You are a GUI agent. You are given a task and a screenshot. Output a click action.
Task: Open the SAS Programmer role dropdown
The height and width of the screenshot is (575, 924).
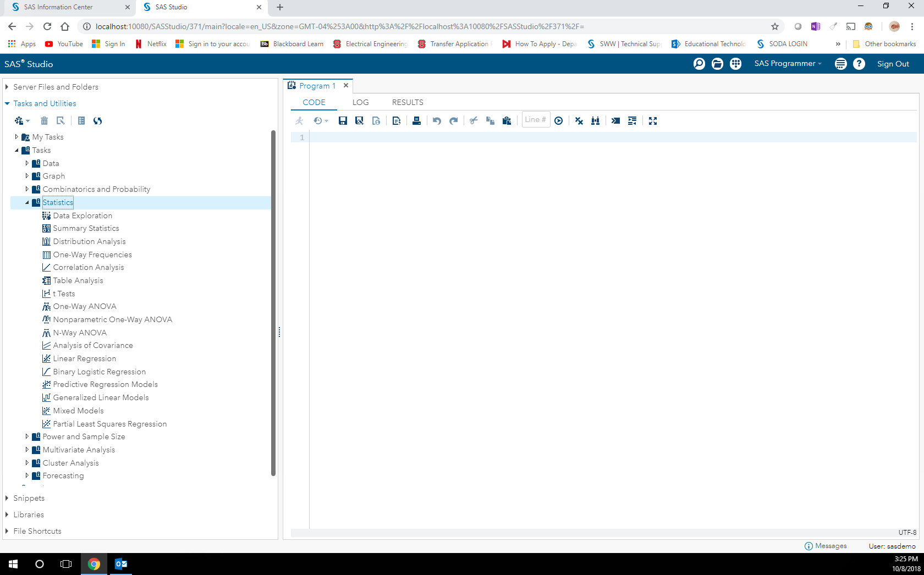pos(788,63)
